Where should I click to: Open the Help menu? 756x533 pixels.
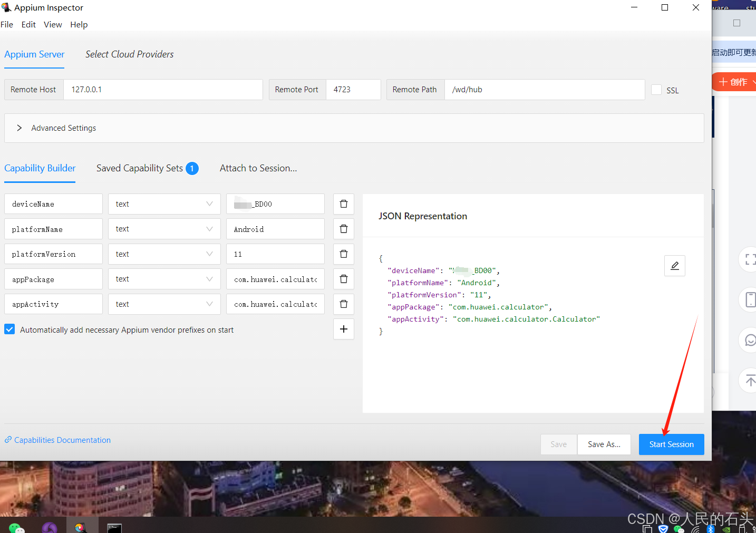tap(79, 25)
